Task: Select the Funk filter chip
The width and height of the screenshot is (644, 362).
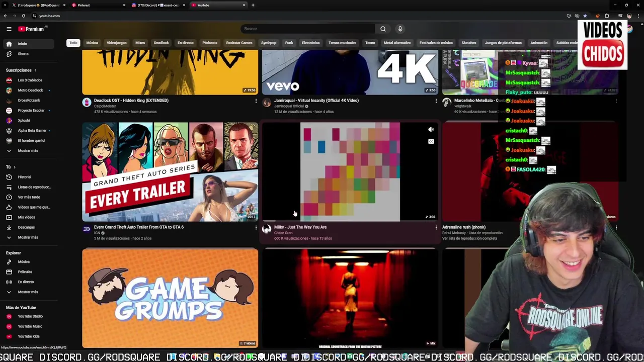Action: [x=289, y=43]
